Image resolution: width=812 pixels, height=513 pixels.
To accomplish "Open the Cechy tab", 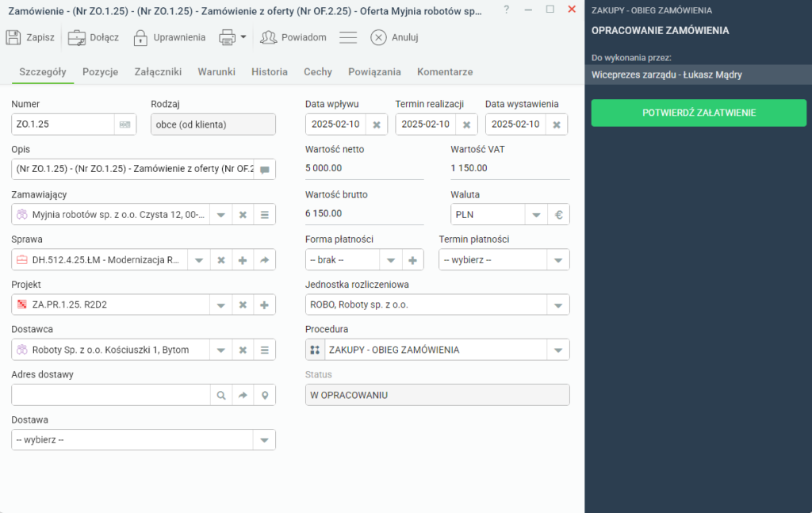I will (317, 72).
